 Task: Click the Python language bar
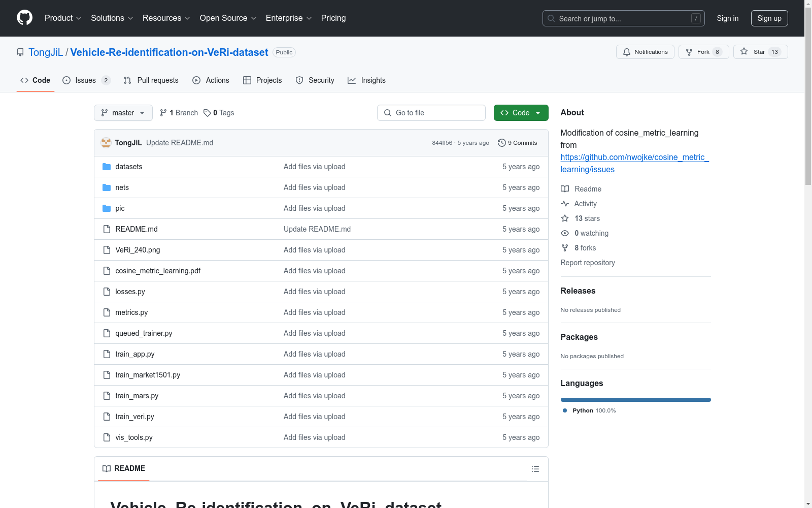click(636, 400)
